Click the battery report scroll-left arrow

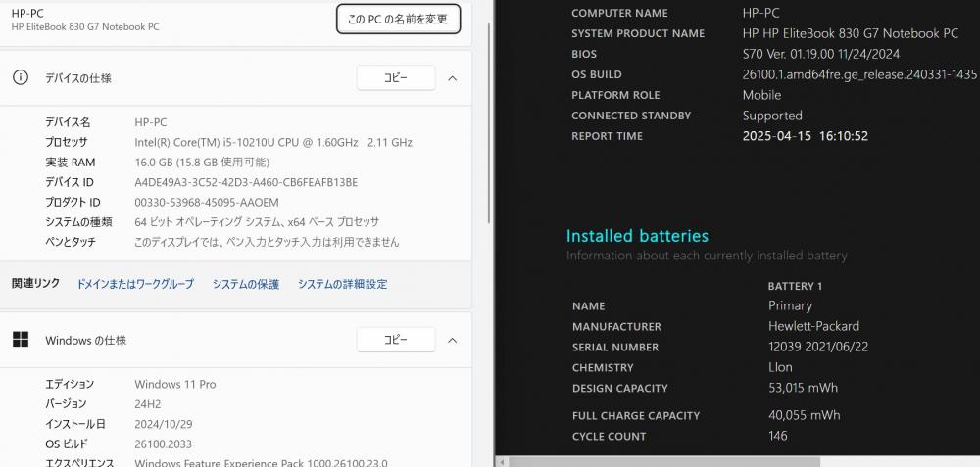pyautogui.click(x=501, y=462)
